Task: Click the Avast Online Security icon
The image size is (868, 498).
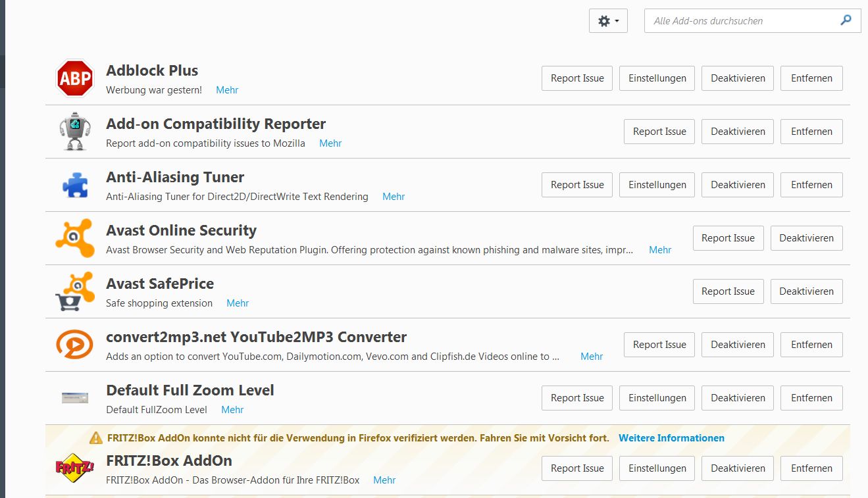Action: point(75,238)
